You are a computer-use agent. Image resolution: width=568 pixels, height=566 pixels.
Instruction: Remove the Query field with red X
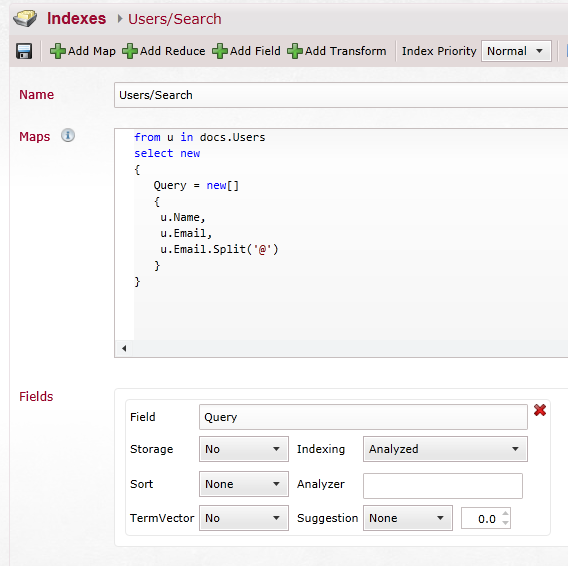coord(540,410)
